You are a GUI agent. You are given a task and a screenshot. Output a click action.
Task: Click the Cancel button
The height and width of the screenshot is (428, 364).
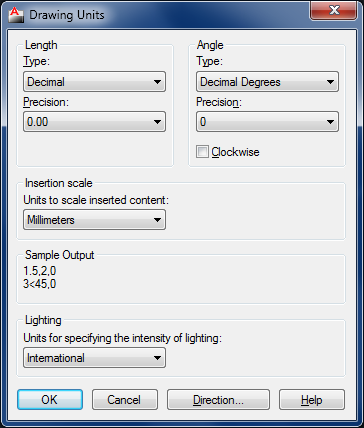pos(124,399)
